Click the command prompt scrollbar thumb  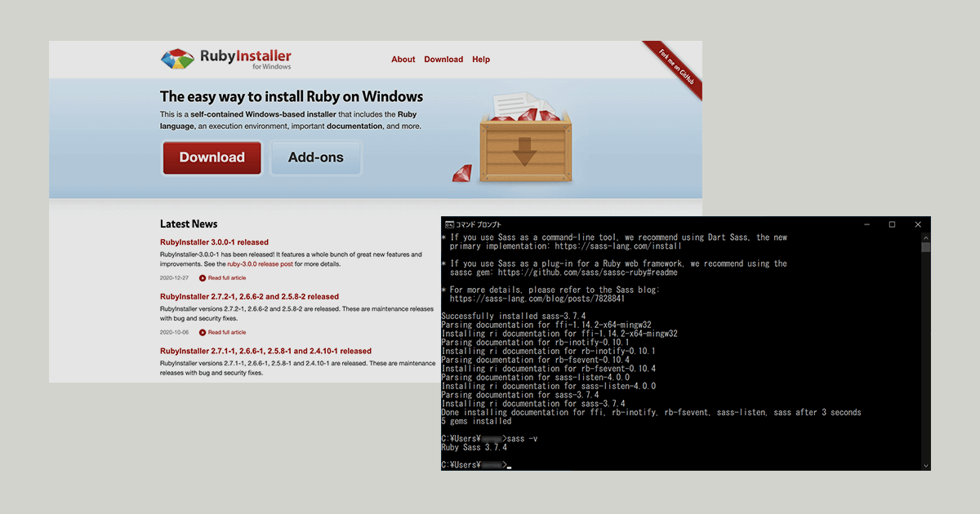click(926, 247)
